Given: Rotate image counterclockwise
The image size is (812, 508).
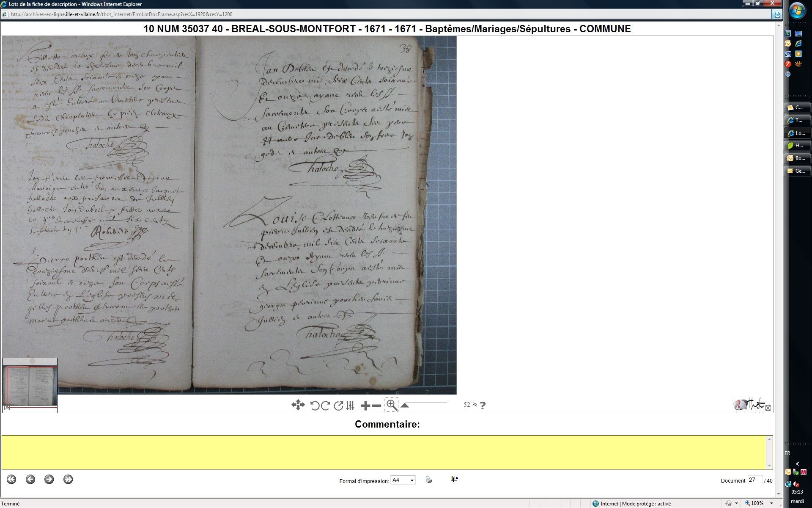Looking at the screenshot, I should (x=315, y=406).
